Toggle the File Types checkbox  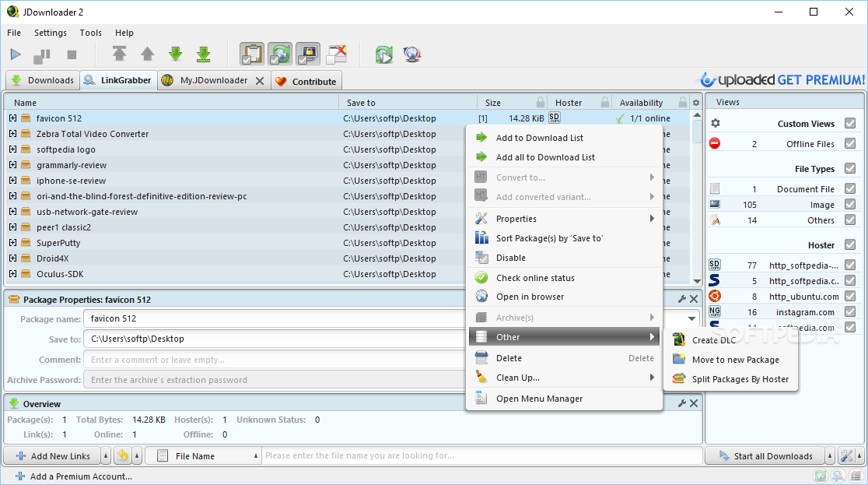[850, 168]
